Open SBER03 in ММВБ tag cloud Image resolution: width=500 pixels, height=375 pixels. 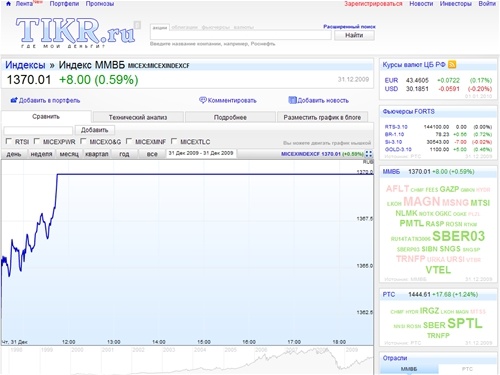pyautogui.click(x=459, y=236)
